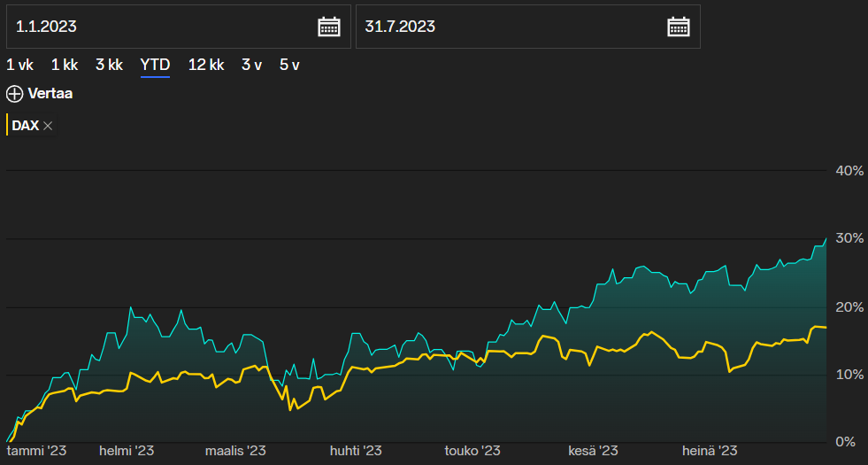This screenshot has height=465, width=868.
Task: Click the 20% y-axis label
Action: point(849,307)
